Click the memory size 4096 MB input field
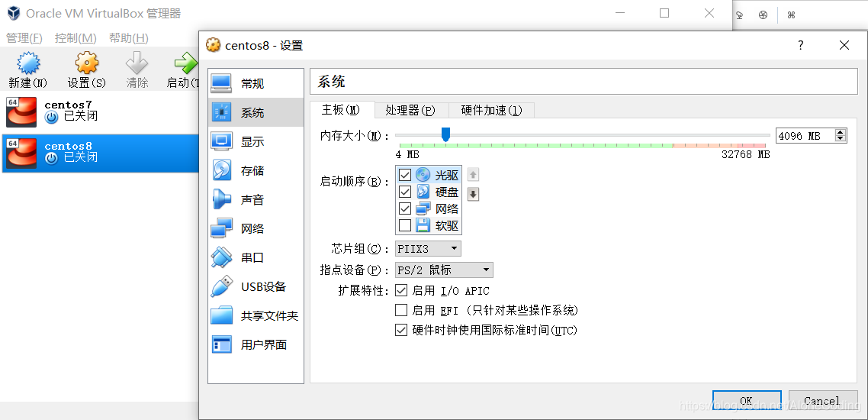The width and height of the screenshot is (868, 420). (x=805, y=136)
